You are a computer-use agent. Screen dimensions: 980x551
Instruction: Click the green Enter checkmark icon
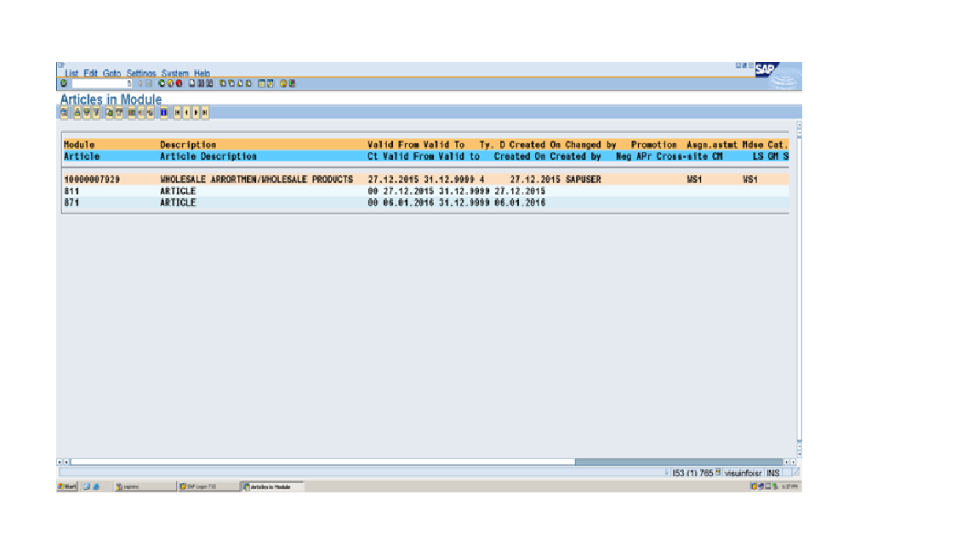[63, 83]
